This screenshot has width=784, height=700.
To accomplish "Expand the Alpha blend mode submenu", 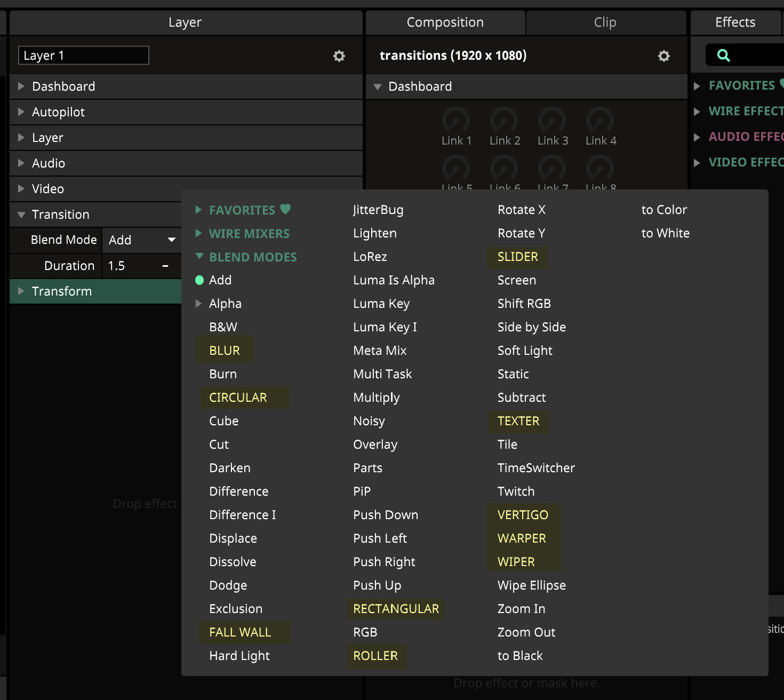I will (199, 304).
